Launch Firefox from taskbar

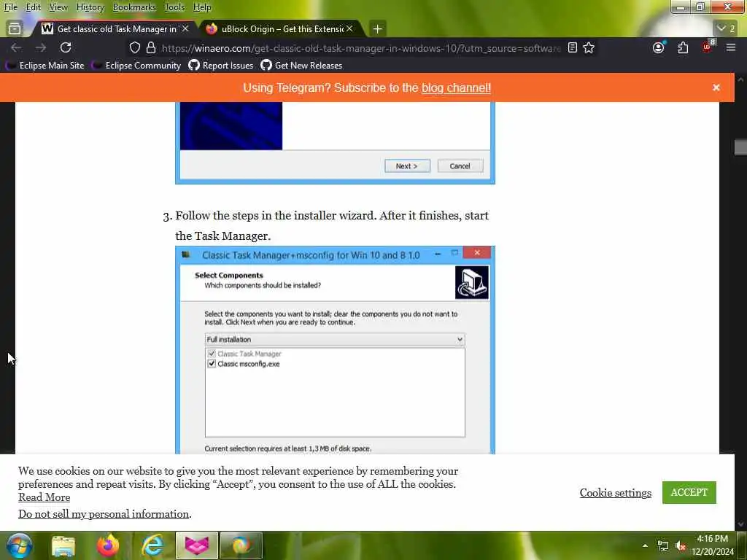[108, 545]
